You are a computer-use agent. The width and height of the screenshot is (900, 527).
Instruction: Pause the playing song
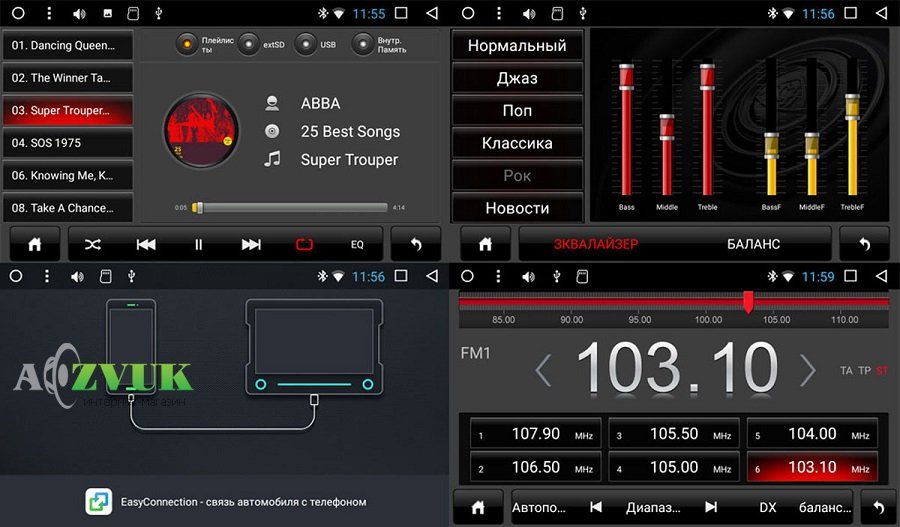tap(199, 245)
